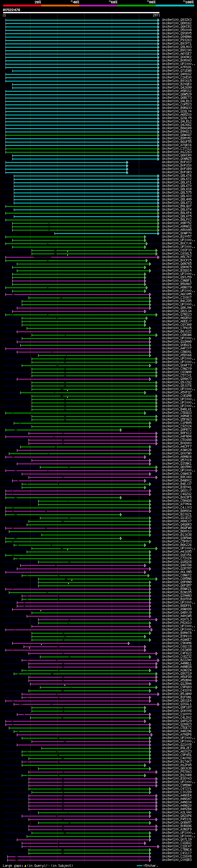Click hit label UniRef100_B0CYJ4
This screenshot has height=868, width=197.
pyautogui.click(x=177, y=243)
